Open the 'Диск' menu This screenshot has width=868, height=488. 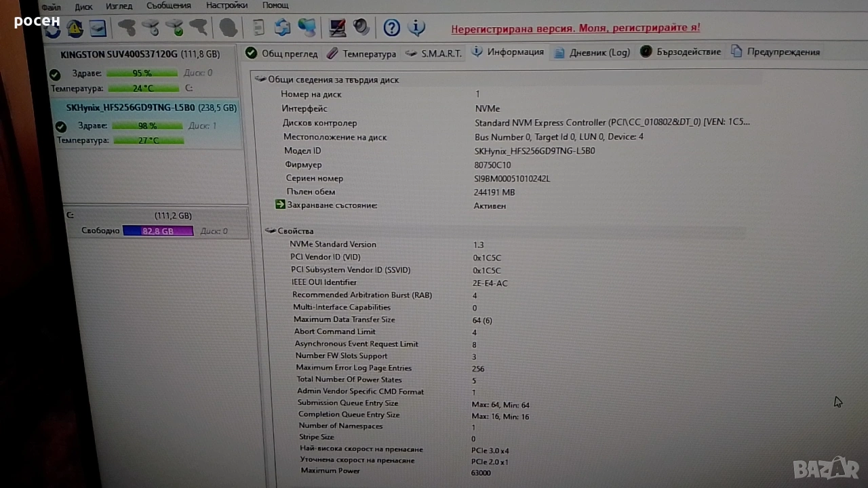click(84, 7)
